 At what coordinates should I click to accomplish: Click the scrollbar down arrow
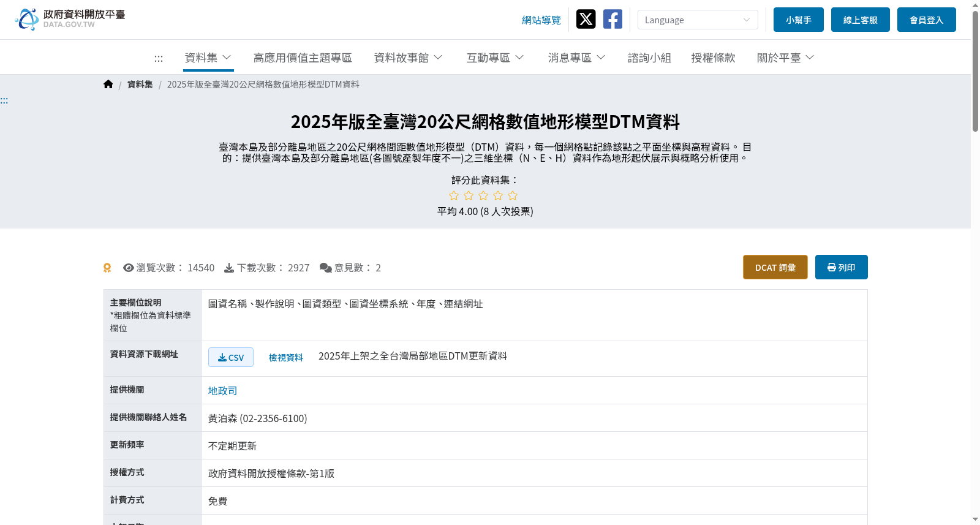(975, 519)
